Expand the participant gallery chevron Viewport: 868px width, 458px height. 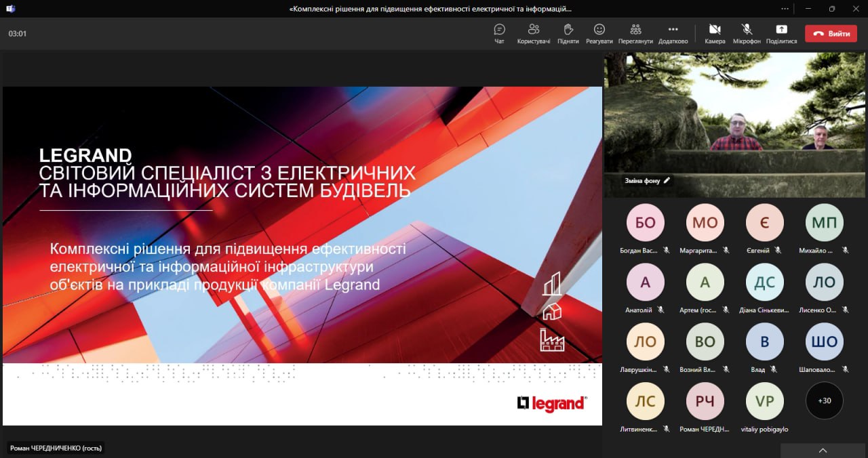coord(823,451)
